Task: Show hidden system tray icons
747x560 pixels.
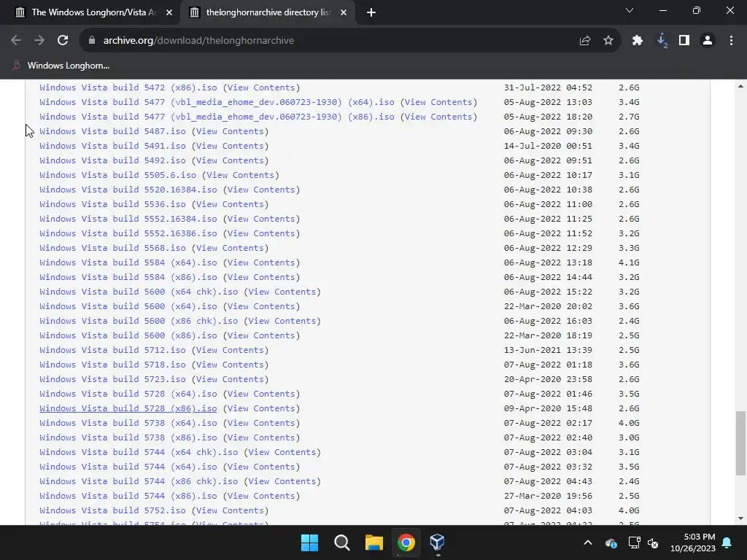Action: click(588, 542)
